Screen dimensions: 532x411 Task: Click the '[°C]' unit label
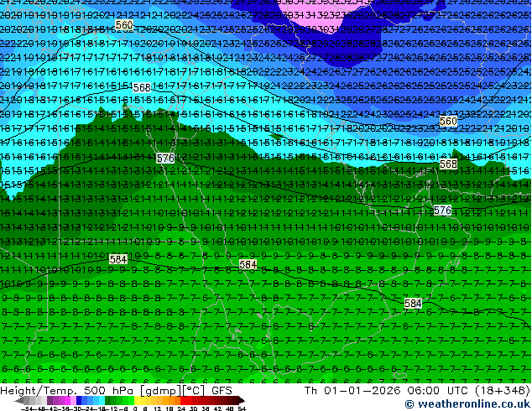coord(194,391)
